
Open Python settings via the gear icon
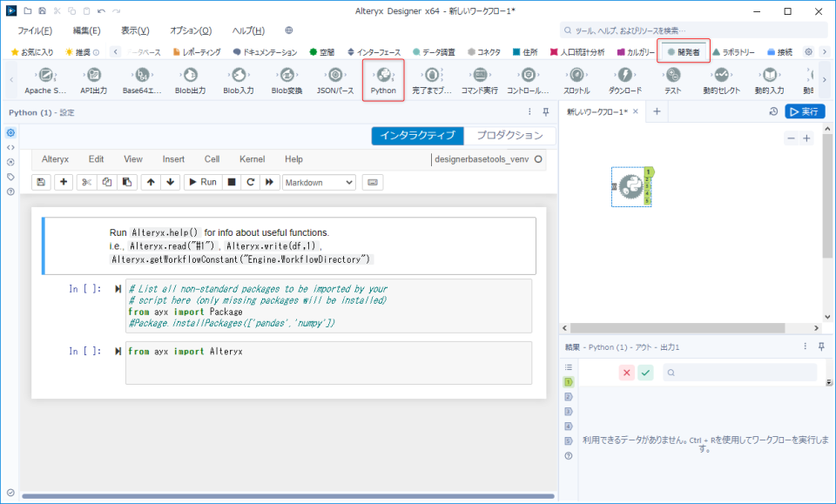[x=10, y=132]
